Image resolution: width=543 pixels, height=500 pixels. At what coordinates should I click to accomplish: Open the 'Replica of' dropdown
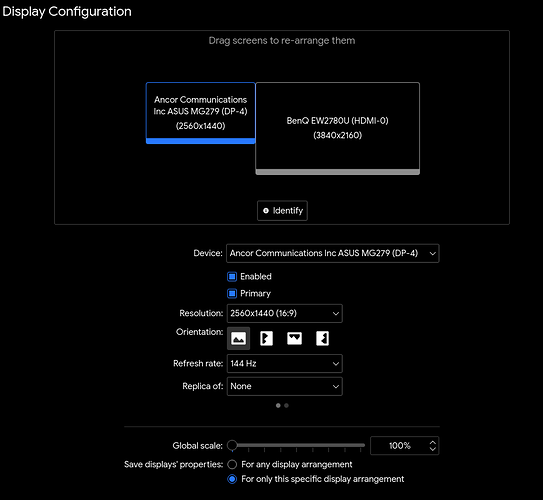(285, 386)
